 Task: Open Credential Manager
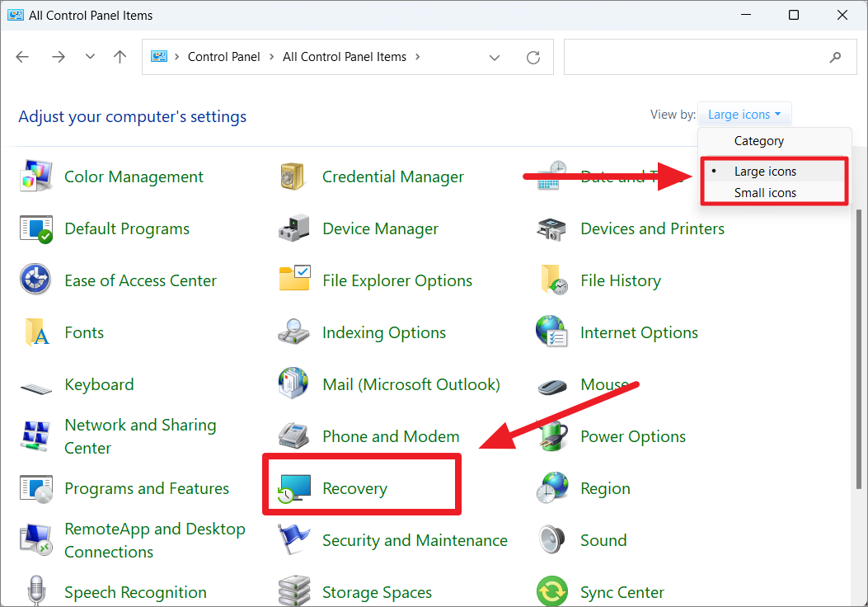(393, 176)
